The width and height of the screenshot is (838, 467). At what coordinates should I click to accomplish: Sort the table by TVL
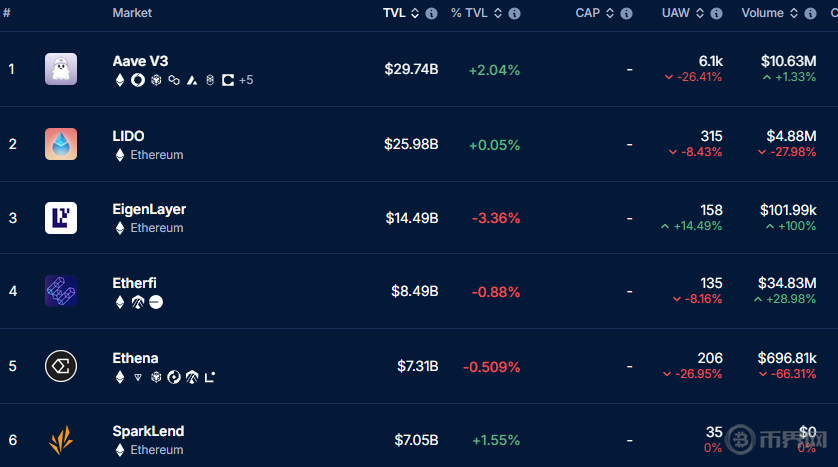pos(394,14)
